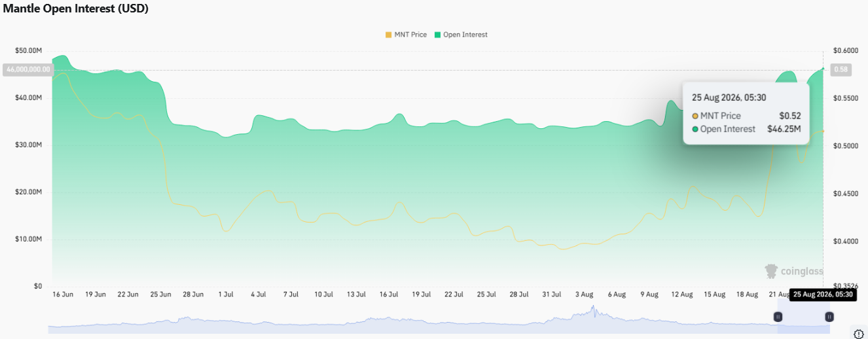The width and height of the screenshot is (868, 339).
Task: Click the $0.4000 right-axis label
Action: pos(845,241)
